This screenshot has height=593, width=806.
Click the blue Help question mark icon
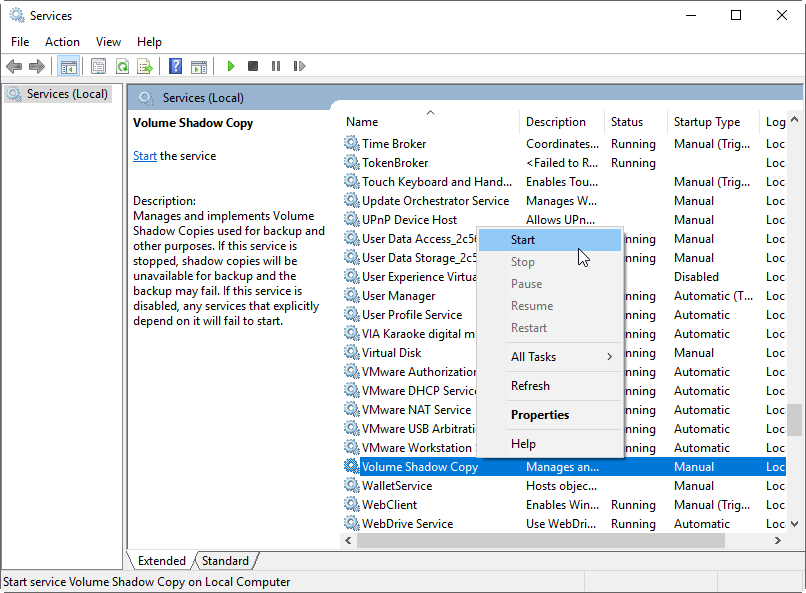click(175, 66)
